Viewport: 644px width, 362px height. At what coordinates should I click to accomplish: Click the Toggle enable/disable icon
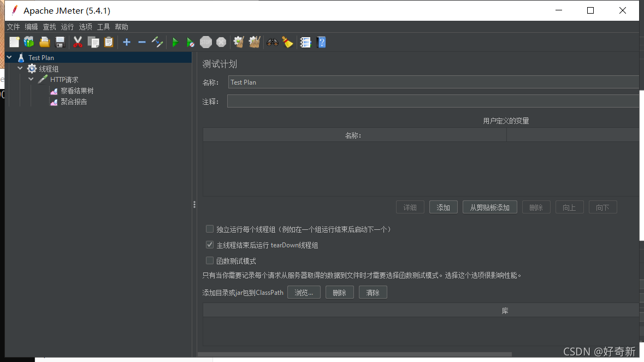point(157,42)
